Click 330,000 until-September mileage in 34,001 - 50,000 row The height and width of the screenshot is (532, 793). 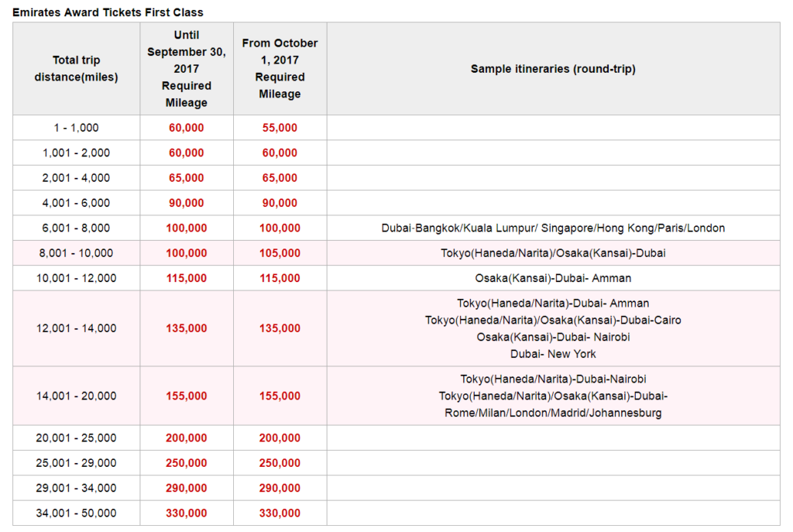[x=187, y=513]
